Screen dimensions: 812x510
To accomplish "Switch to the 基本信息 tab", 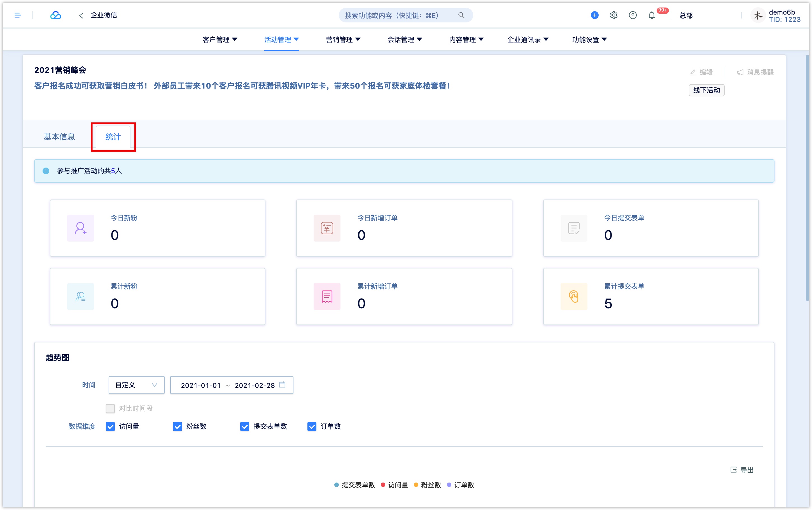I will 59,137.
